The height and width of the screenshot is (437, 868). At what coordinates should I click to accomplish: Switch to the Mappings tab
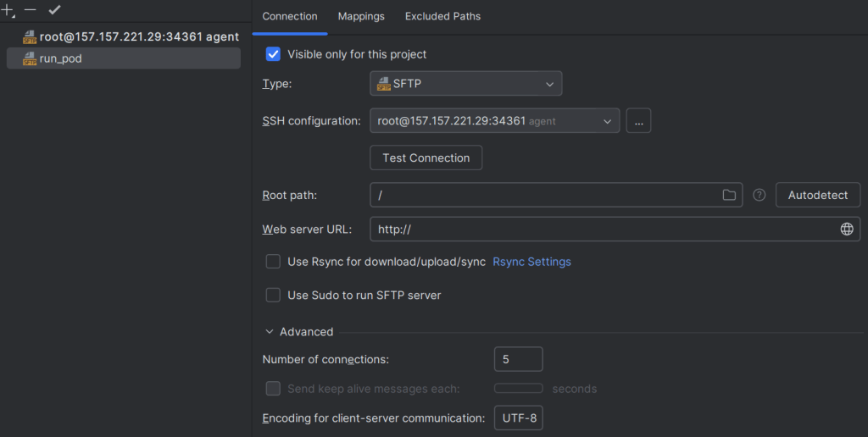tap(361, 16)
